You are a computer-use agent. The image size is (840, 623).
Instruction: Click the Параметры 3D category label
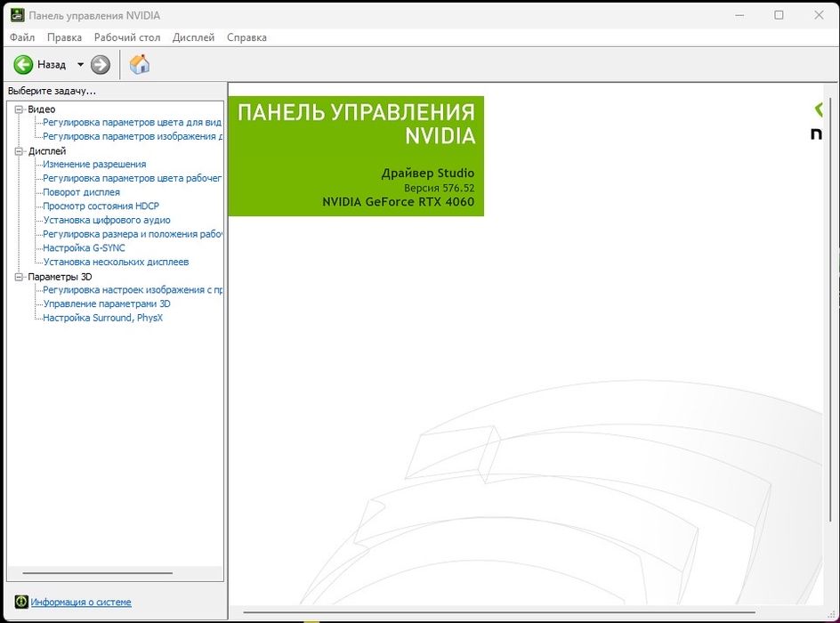click(60, 277)
